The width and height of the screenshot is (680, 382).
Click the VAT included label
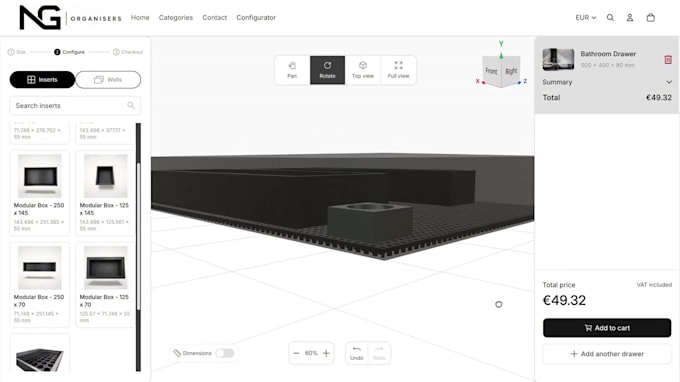click(654, 285)
